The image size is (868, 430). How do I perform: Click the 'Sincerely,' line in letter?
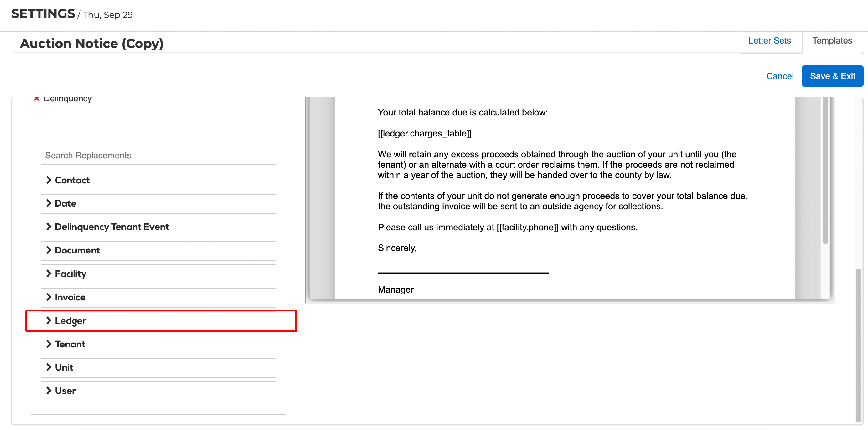coord(397,248)
